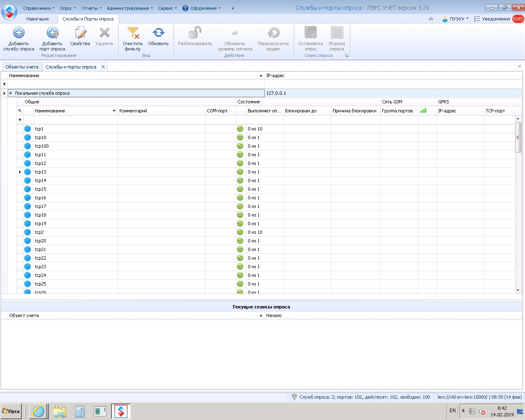The height and width of the screenshot is (420, 525).
Task: Open the Отчеты dropdown menu
Action: pyautogui.click(x=91, y=8)
